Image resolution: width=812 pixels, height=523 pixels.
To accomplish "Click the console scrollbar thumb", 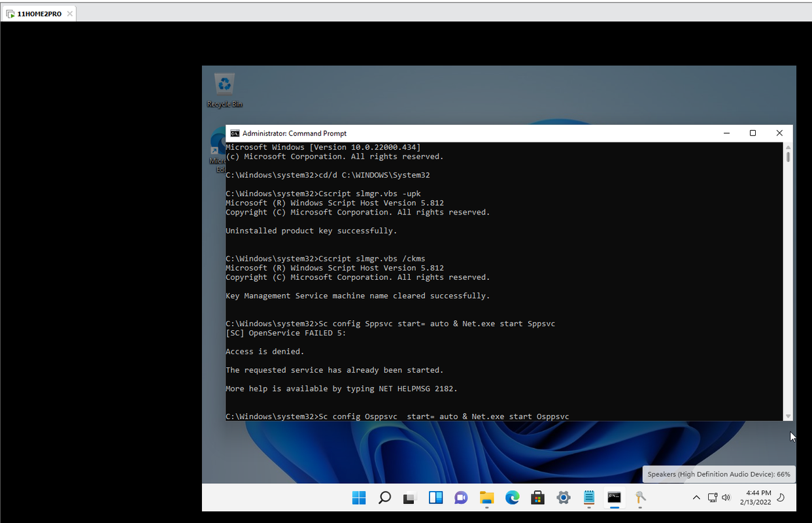I will coord(788,157).
